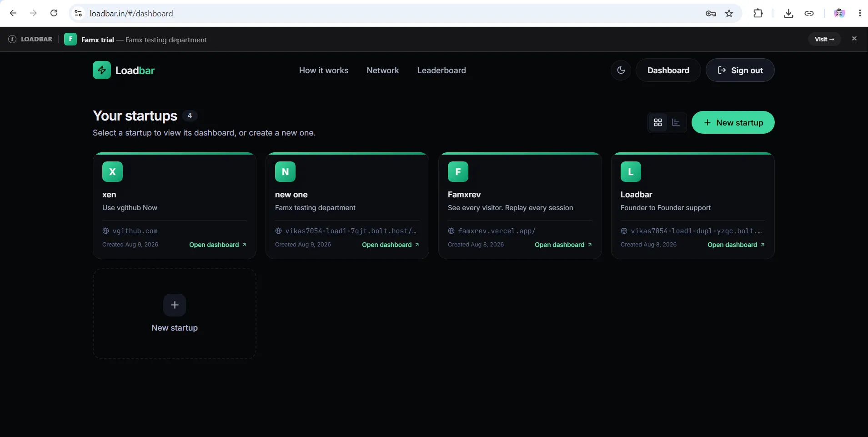
Task: Open dashboard for Loadbar startup
Action: point(736,245)
